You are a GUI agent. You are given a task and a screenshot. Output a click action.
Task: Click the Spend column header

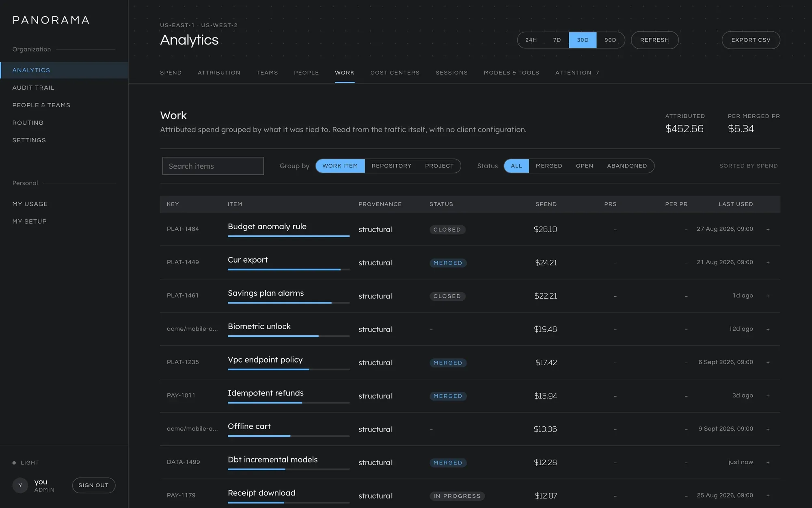click(546, 204)
